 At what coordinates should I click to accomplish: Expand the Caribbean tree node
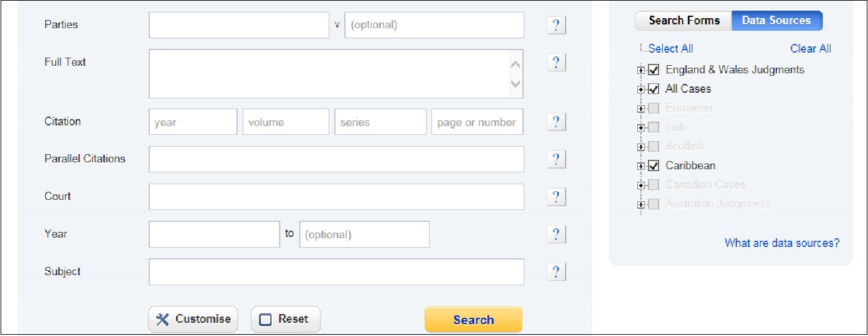[x=640, y=166]
